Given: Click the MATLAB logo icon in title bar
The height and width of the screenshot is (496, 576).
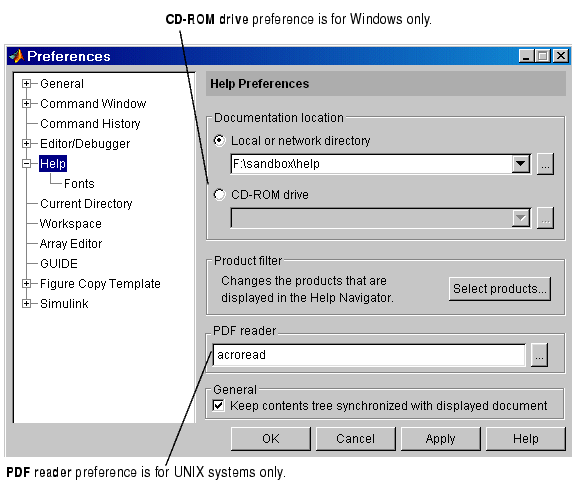Looking at the screenshot, I should pos(17,56).
